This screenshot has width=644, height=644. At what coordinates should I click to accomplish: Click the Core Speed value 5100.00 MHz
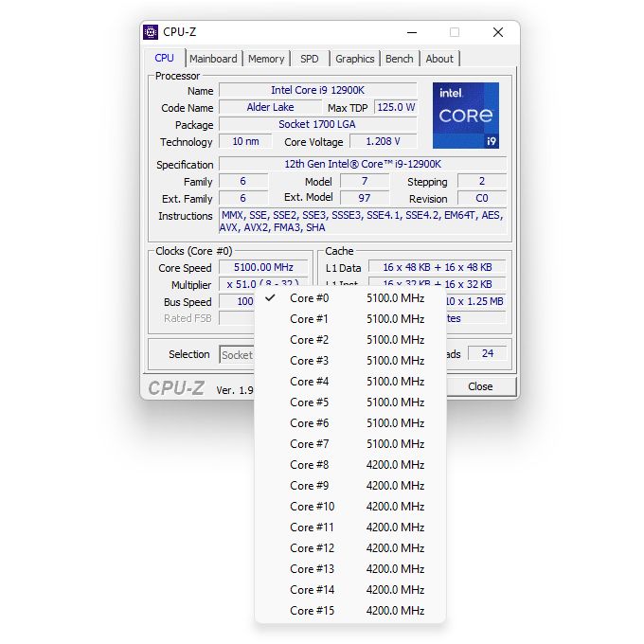pyautogui.click(x=263, y=267)
